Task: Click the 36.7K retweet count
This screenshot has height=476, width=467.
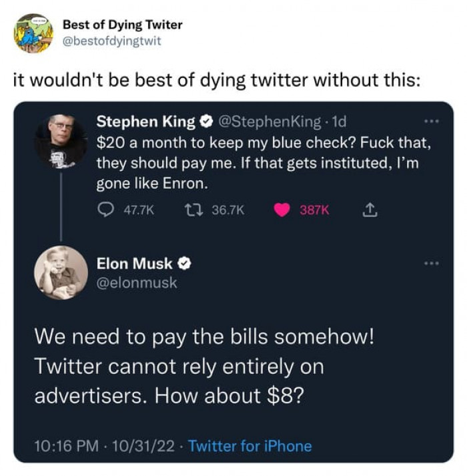Action: point(227,210)
